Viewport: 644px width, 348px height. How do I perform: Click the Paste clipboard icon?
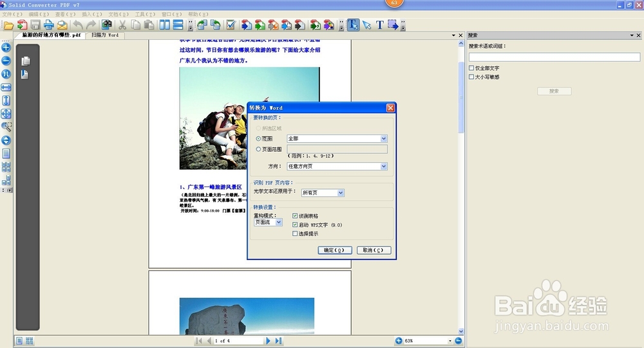tap(149, 25)
